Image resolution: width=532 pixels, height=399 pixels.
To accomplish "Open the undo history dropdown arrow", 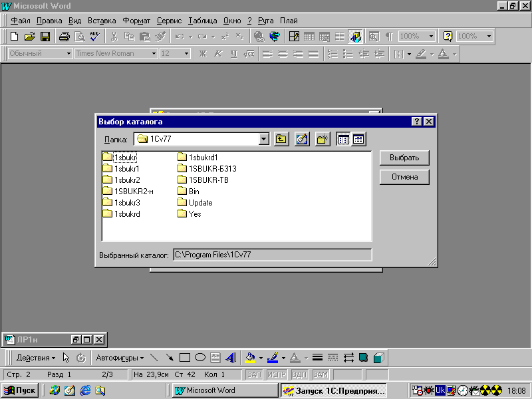I will 190,37.
